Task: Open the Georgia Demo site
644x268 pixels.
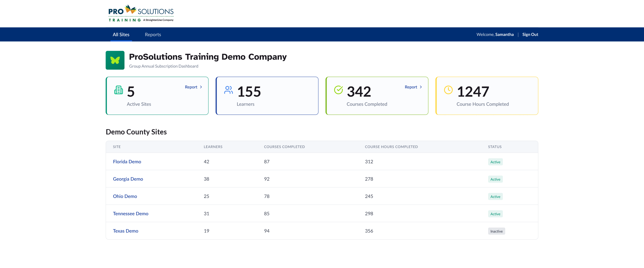Action: pyautogui.click(x=128, y=179)
